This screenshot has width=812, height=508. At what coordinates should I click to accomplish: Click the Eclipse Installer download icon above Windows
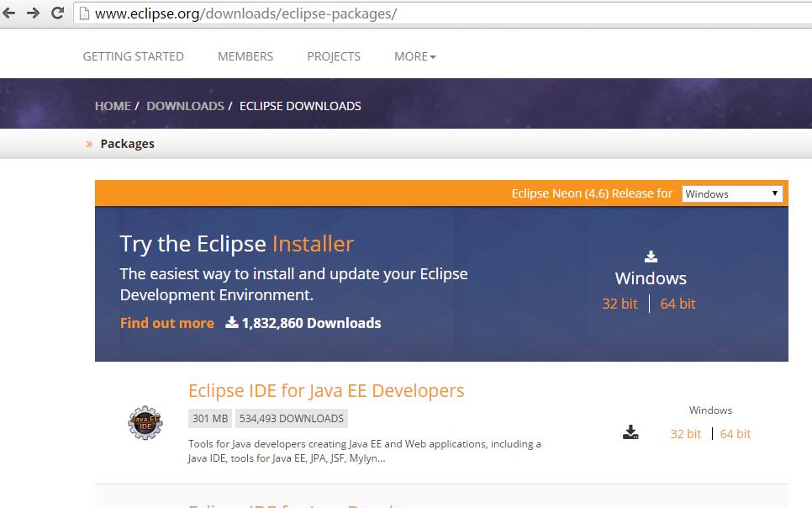(651, 256)
